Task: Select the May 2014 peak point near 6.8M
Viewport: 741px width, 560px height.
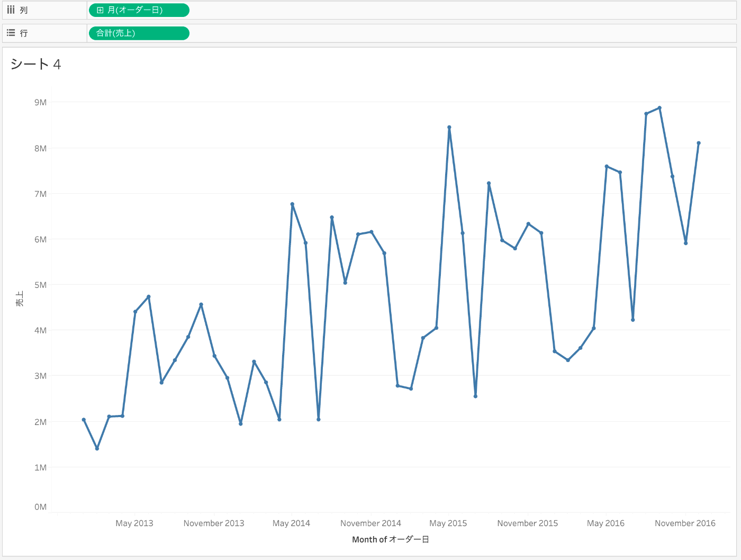Action: click(292, 204)
